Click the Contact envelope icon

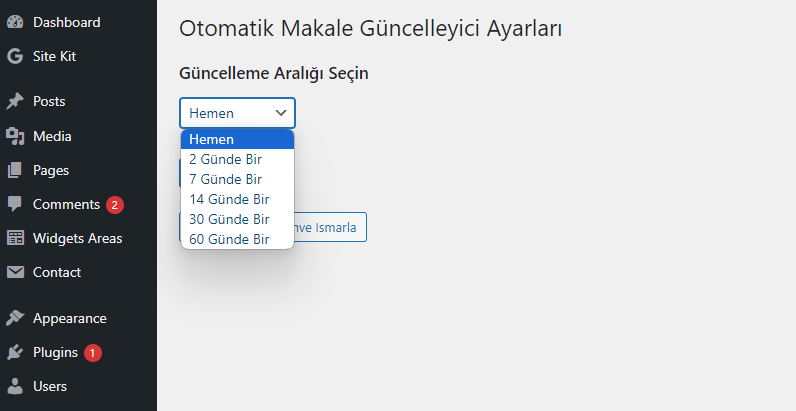[x=15, y=272]
